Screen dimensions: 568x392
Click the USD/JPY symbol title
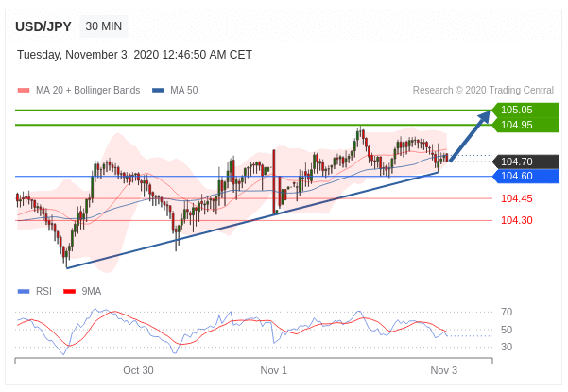pos(42,26)
